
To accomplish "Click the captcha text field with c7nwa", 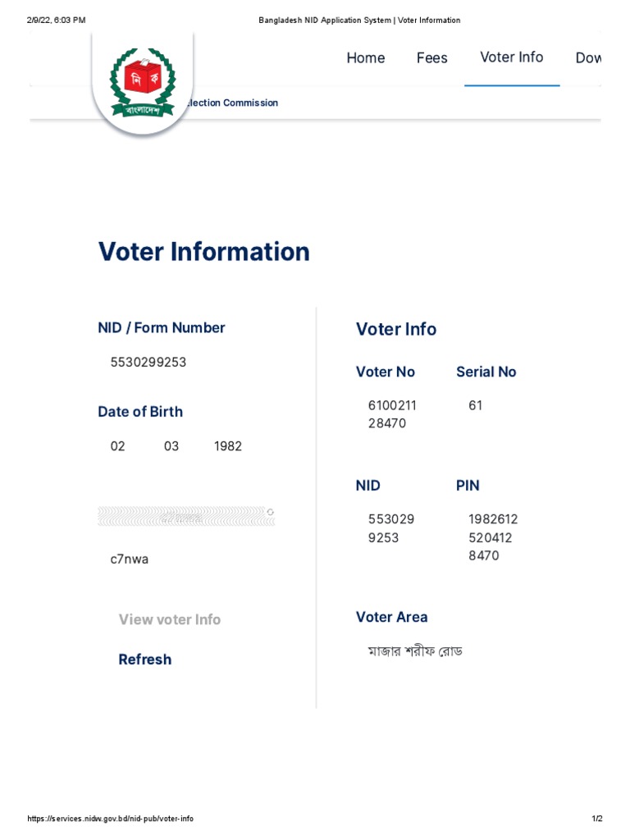I will point(130,559).
